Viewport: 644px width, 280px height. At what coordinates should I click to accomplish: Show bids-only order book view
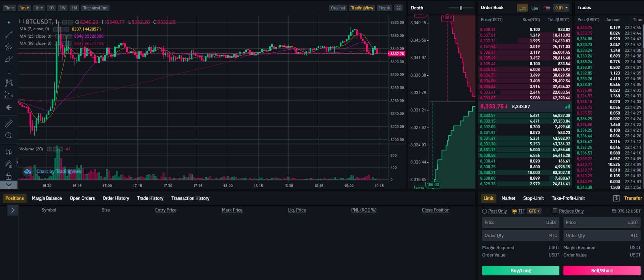[x=535, y=8]
